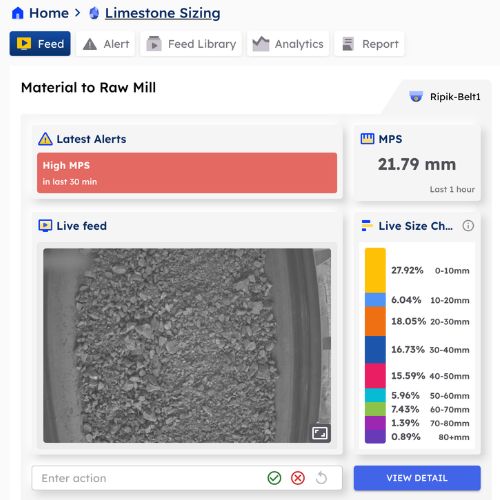
Task: Click the Material to Raw Mill heading
Action: (88, 88)
